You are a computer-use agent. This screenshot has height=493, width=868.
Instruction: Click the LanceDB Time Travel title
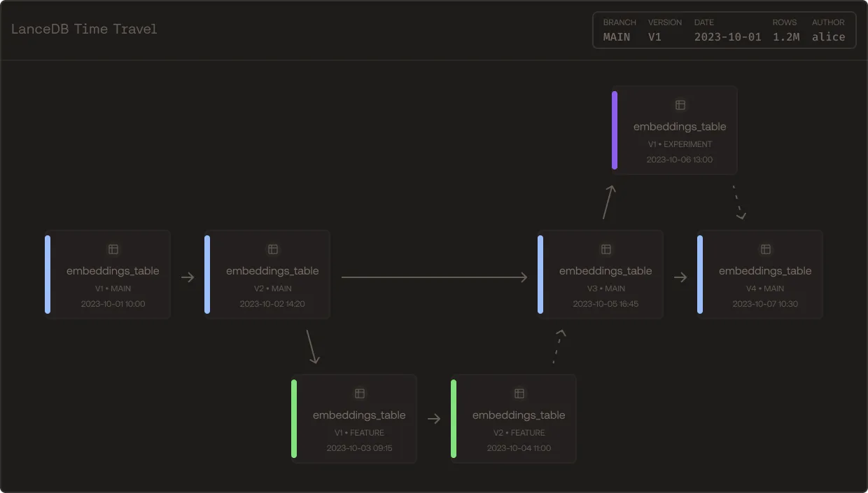pos(84,29)
